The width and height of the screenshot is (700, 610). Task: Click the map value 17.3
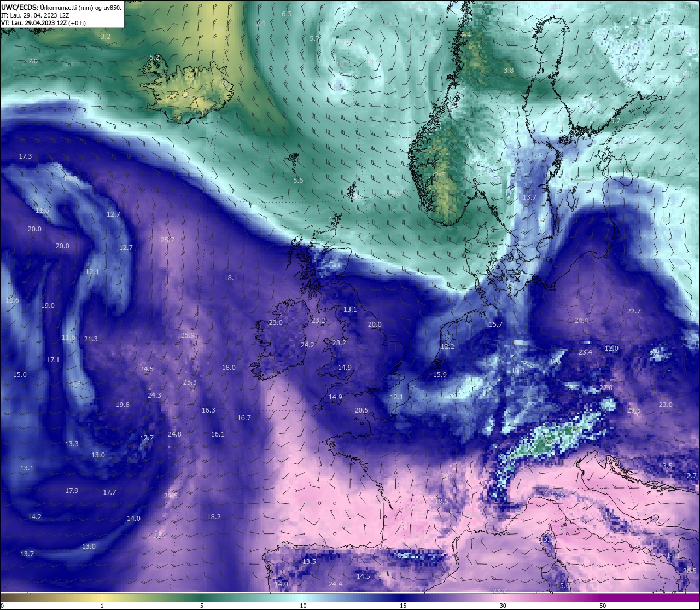coord(25,156)
